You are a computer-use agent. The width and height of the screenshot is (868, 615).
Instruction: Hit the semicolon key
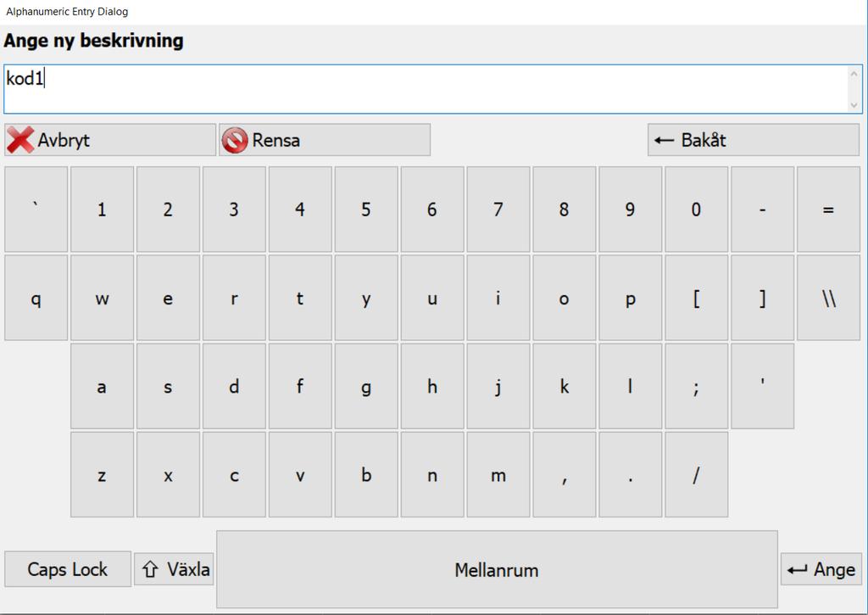[696, 387]
